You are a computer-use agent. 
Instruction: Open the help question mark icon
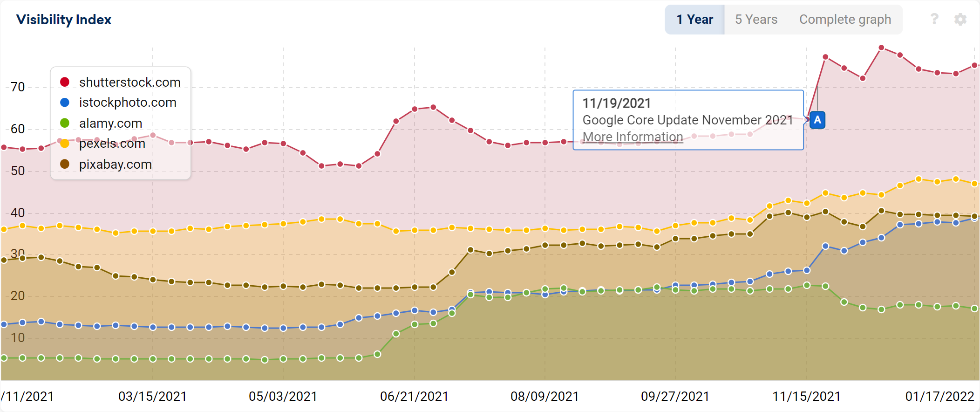coord(934,19)
